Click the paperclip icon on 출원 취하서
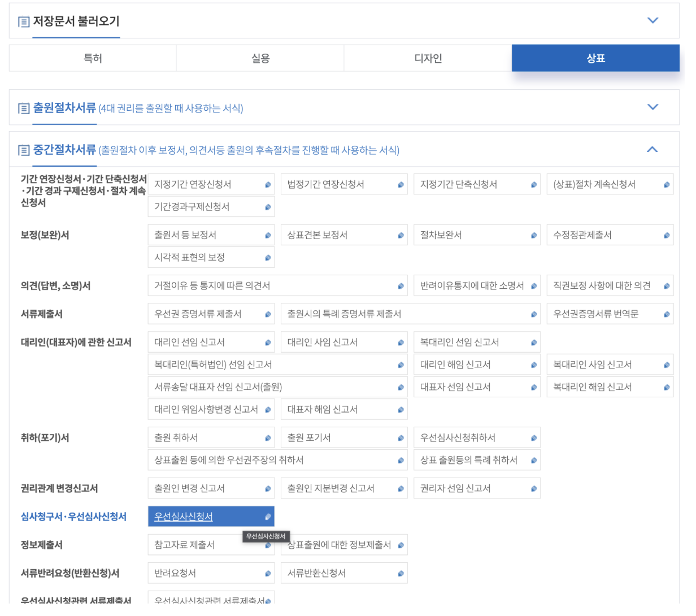Screen dimensions: 696x616 click(267, 437)
